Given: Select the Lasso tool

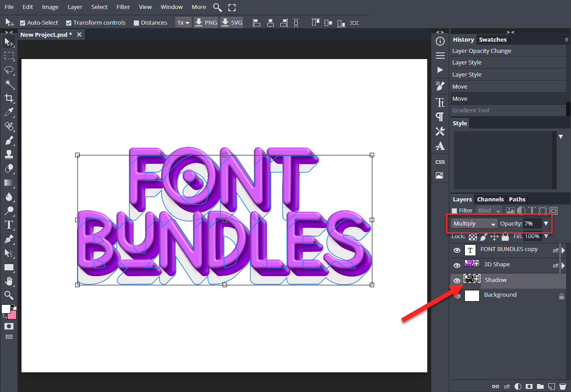Looking at the screenshot, I should click(x=9, y=70).
